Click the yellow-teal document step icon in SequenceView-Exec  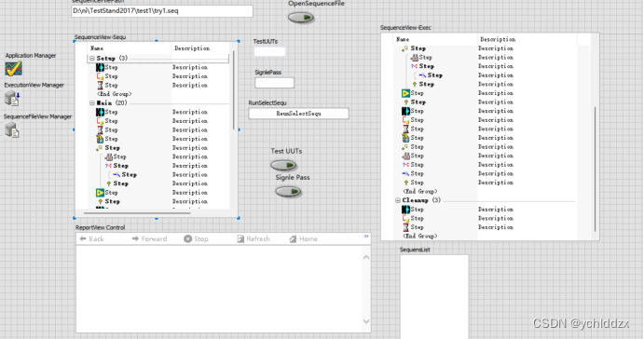[405, 138]
